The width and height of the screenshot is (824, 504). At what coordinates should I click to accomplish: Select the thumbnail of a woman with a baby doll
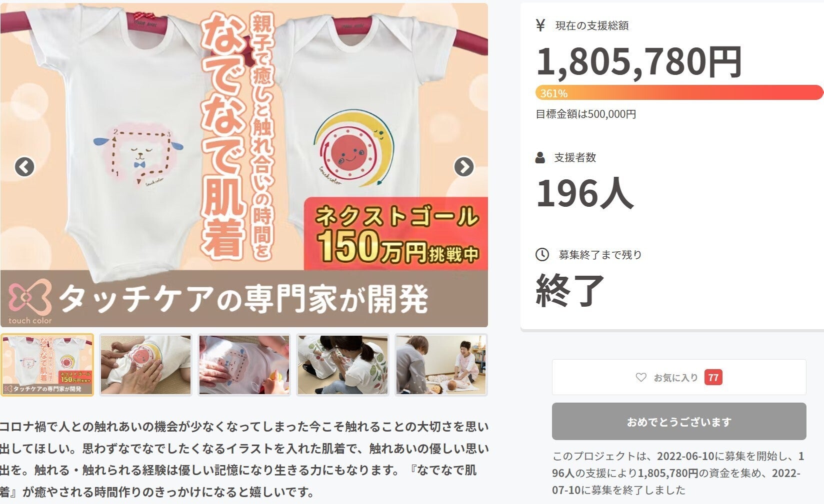tap(441, 365)
